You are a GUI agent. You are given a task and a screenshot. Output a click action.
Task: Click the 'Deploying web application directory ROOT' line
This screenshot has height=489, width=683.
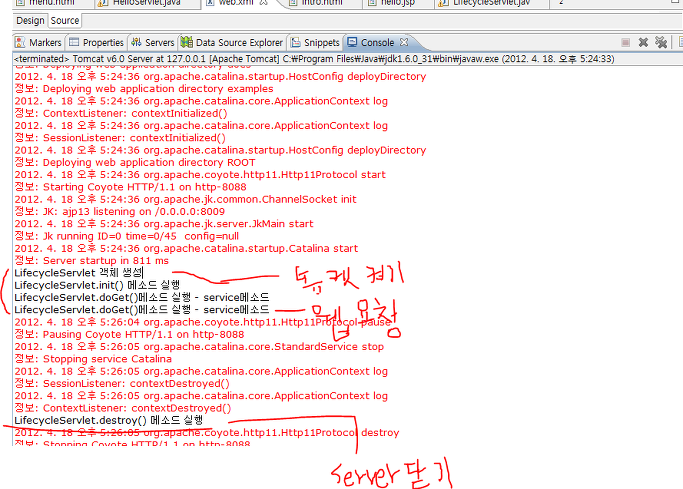point(135,162)
